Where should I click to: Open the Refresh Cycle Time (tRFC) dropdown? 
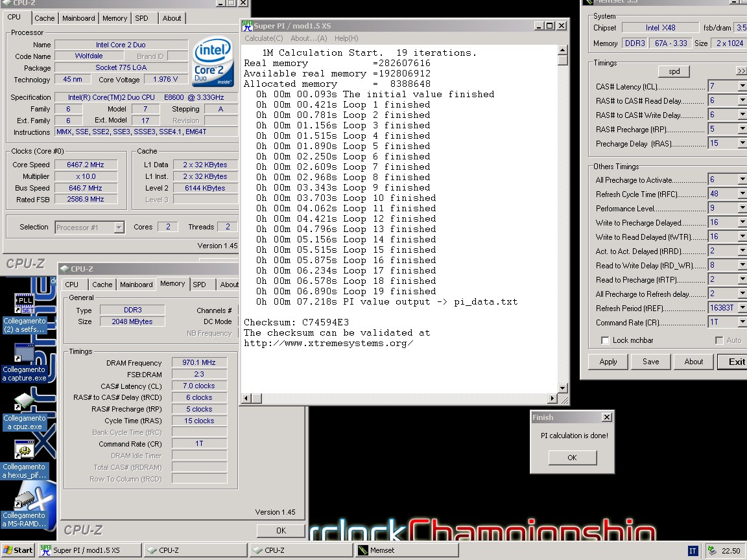pos(742,194)
